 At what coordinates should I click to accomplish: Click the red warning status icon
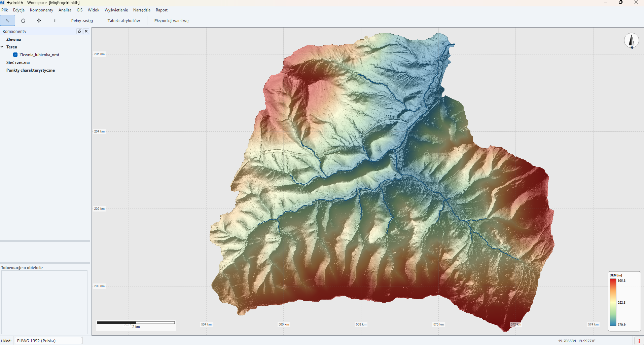click(639, 341)
